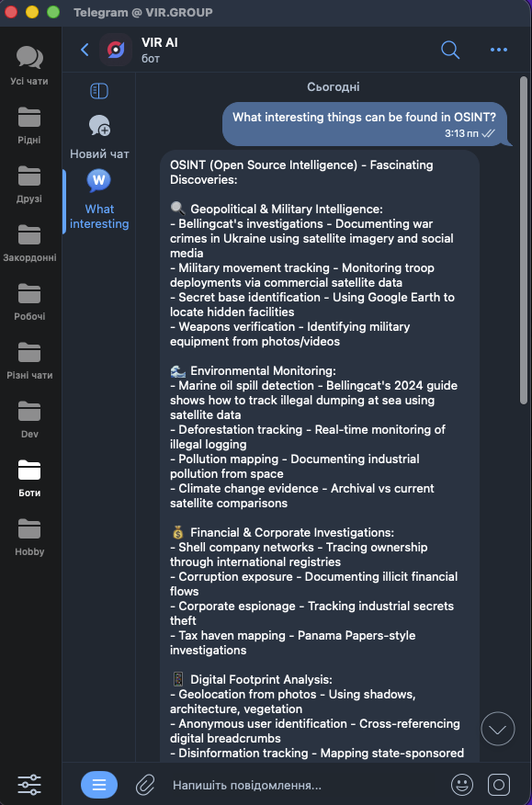532x805 pixels.
Task: Open settings sliders icon at bottom left
Action: click(29, 785)
